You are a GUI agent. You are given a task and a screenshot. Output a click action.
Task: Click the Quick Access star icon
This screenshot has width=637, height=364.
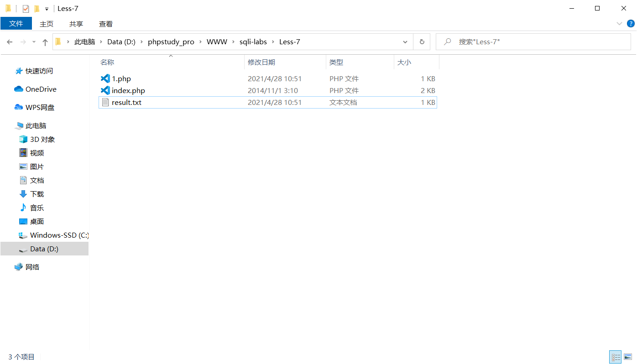19,71
